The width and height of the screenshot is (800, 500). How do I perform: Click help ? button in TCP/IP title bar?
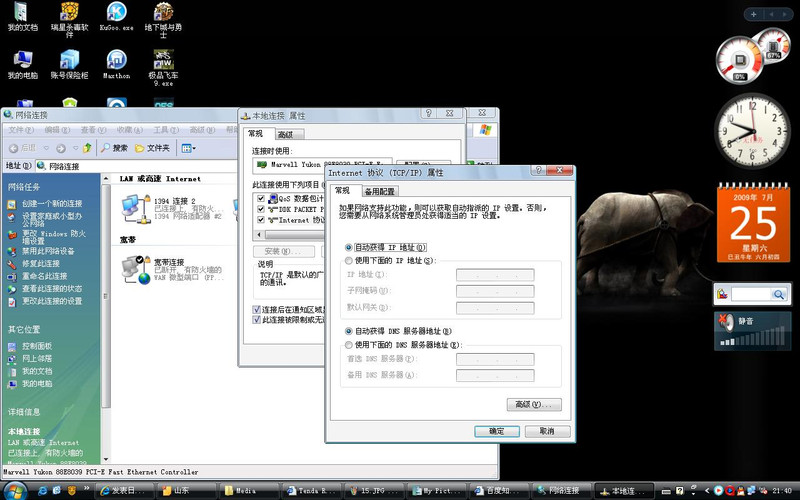(538, 170)
